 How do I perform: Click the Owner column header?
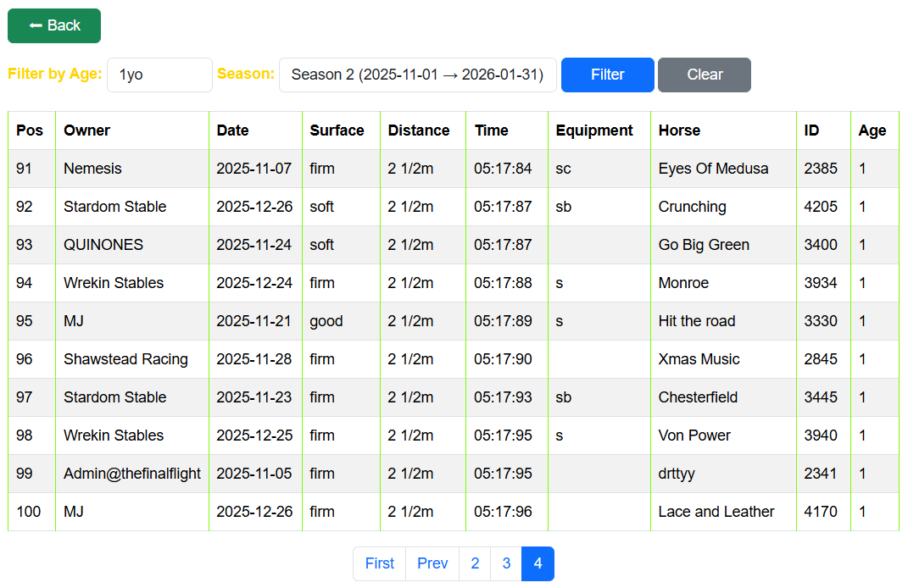[87, 130]
